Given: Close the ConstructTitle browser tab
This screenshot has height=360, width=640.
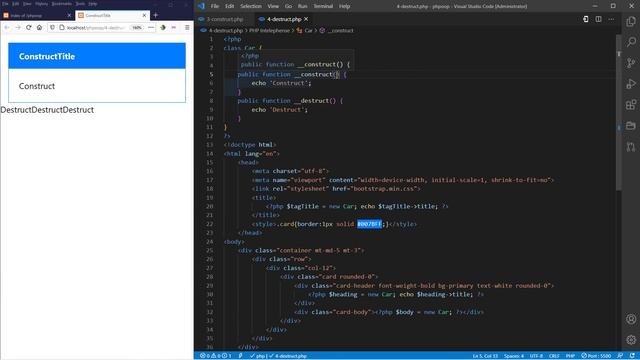Looking at the screenshot, I should point(144,15).
